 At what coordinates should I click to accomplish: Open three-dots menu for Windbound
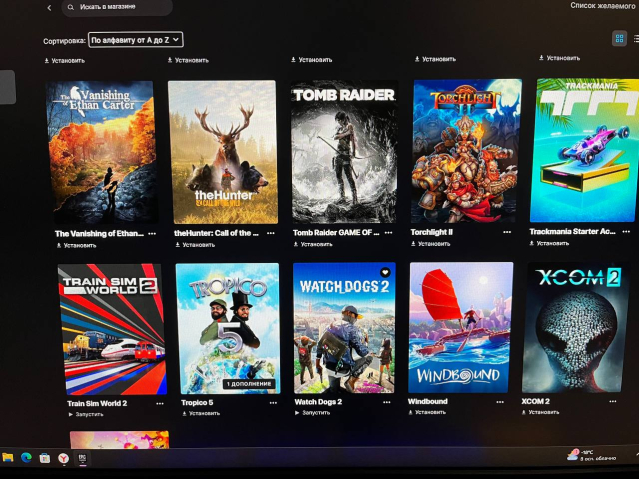(500, 402)
